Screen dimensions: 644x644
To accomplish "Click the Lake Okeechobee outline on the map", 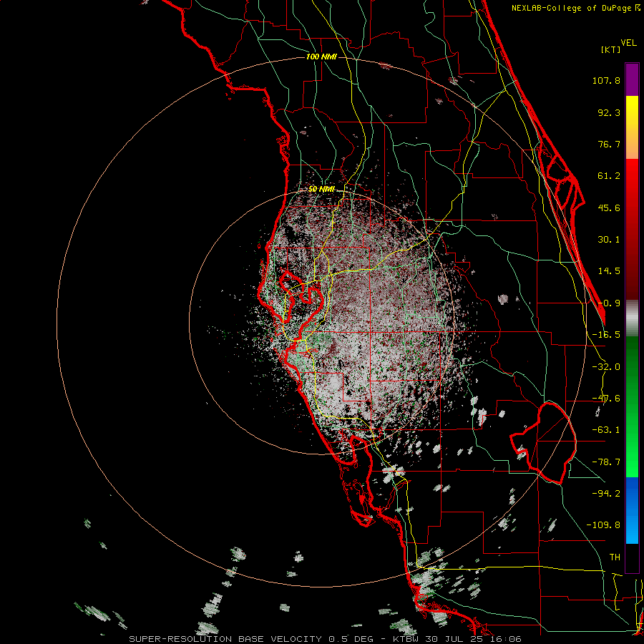I will (x=543, y=443).
